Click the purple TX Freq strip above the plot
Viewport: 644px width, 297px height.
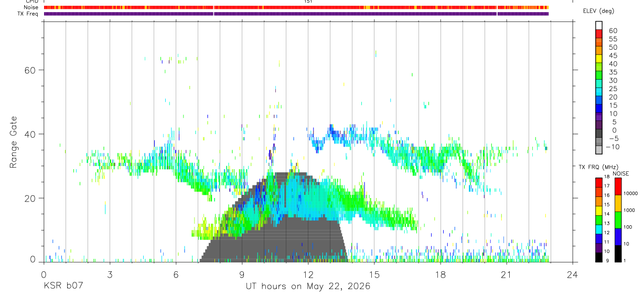click(296, 14)
